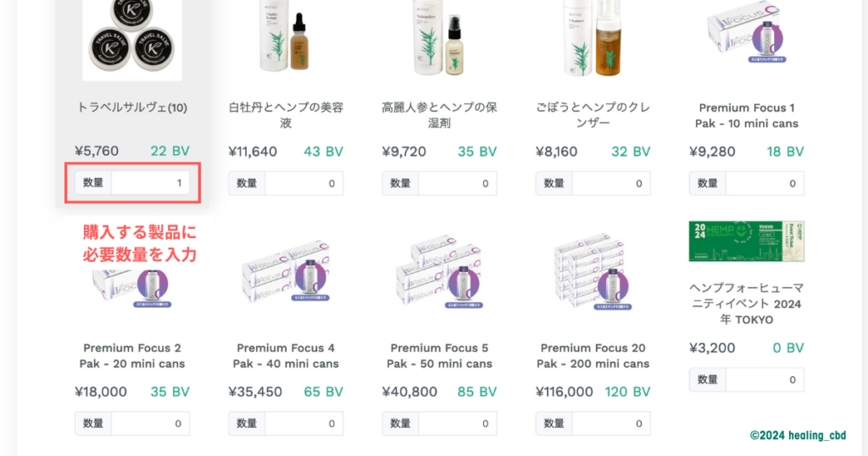Click quantity field for Premium Focus 2 Pak
This screenshot has height=456, width=868.
coord(150,424)
